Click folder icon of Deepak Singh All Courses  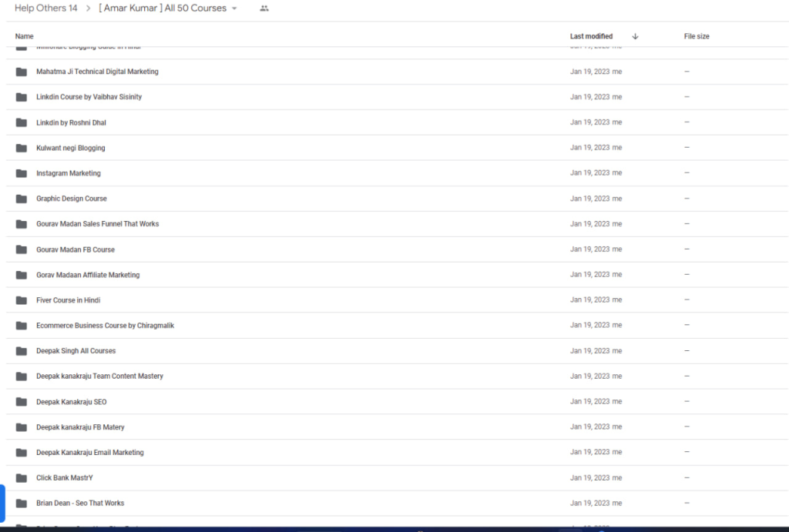pyautogui.click(x=21, y=351)
